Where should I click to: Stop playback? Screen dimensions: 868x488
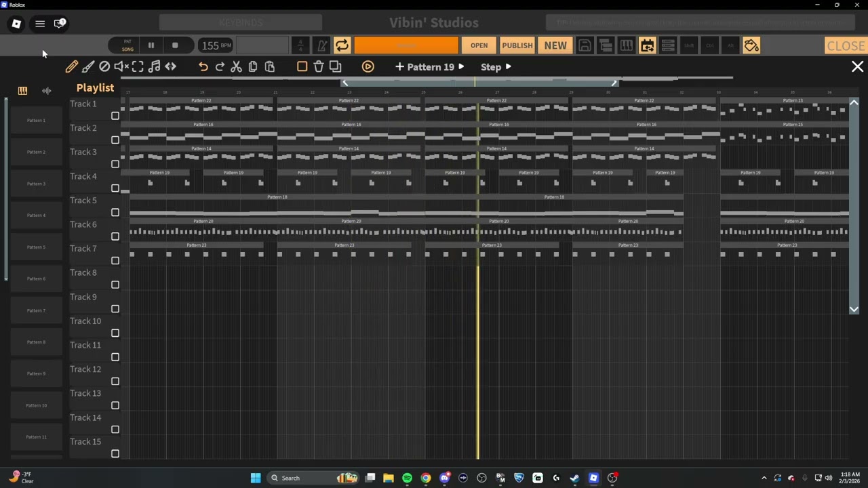tap(175, 45)
